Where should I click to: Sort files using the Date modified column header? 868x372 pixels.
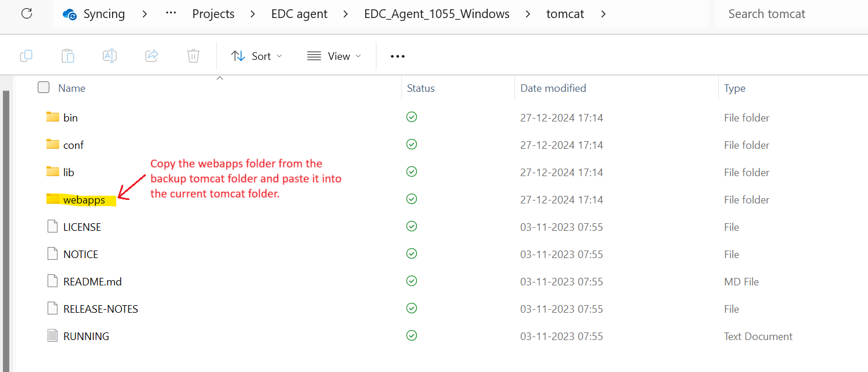553,88
